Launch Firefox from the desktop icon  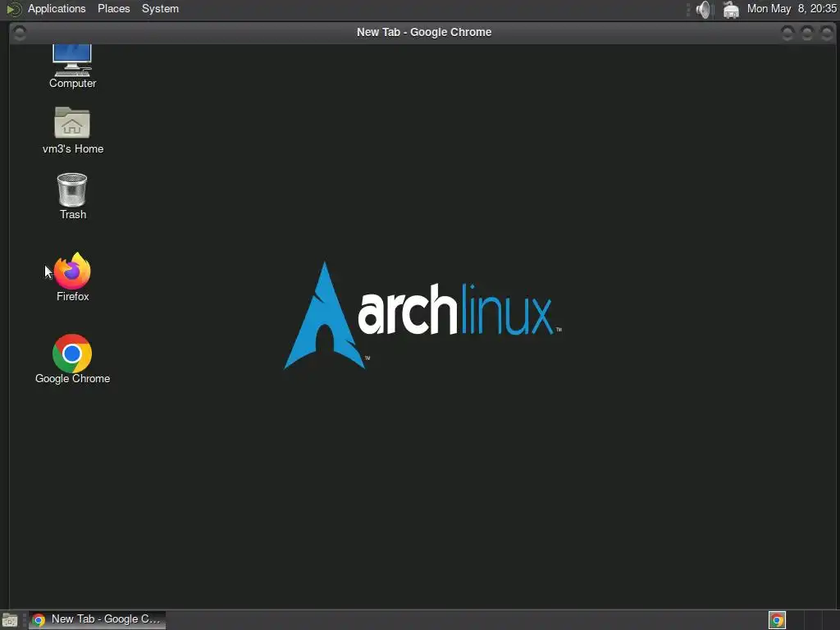click(x=72, y=276)
